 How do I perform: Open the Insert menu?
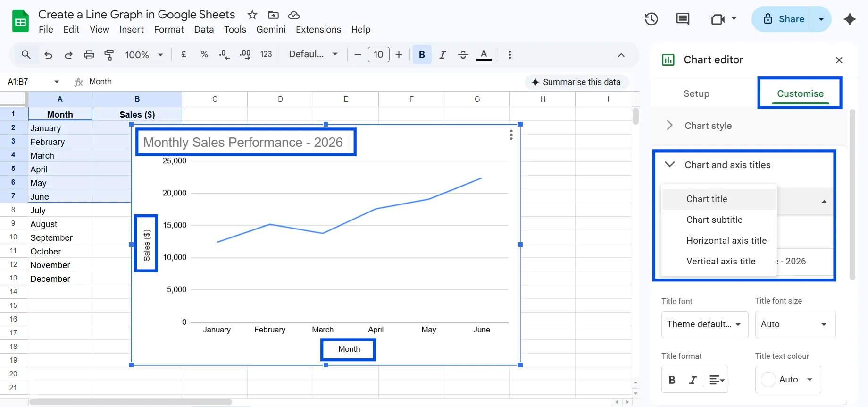tap(131, 29)
